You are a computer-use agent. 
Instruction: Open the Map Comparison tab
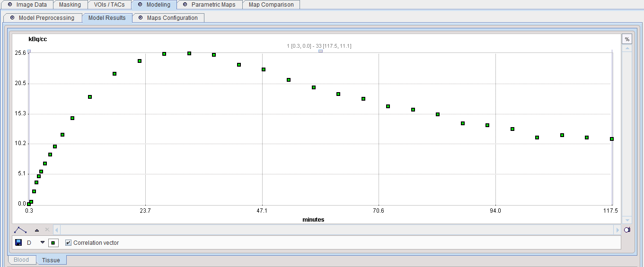pos(271,5)
